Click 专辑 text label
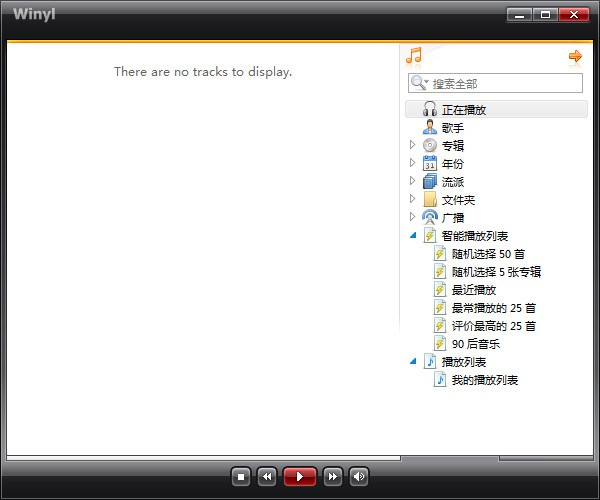600x500 pixels. coord(453,146)
